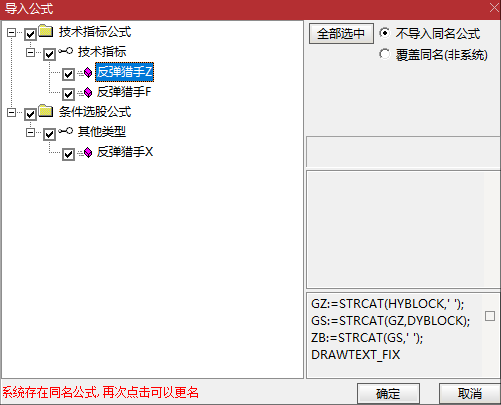Select the 反弹猎手F tree item
501x405 pixels.
tap(124, 92)
